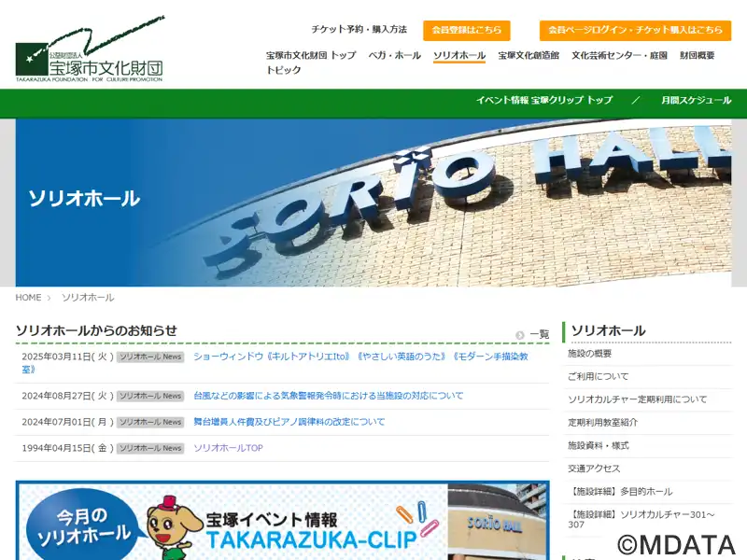Click ソリオホール News tag on 1994年04月15日 row

click(x=150, y=448)
